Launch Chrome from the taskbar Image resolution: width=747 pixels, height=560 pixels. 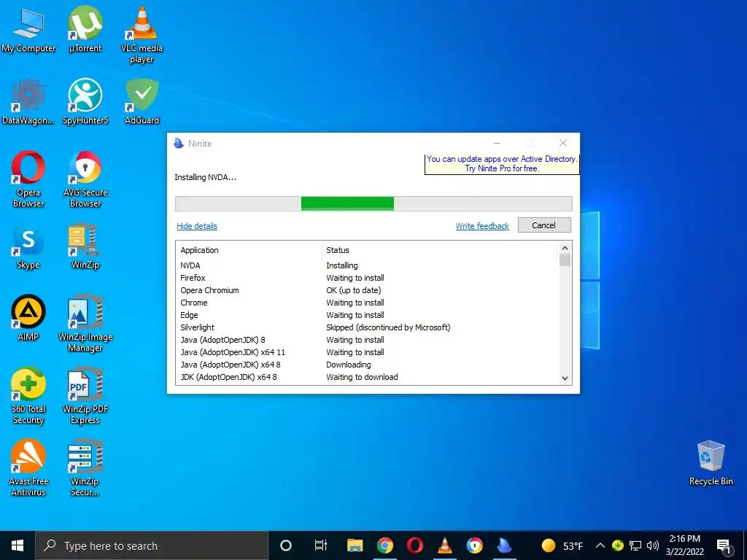click(x=385, y=545)
